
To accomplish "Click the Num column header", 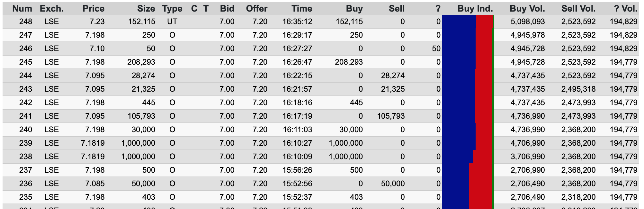I will 22,9.
